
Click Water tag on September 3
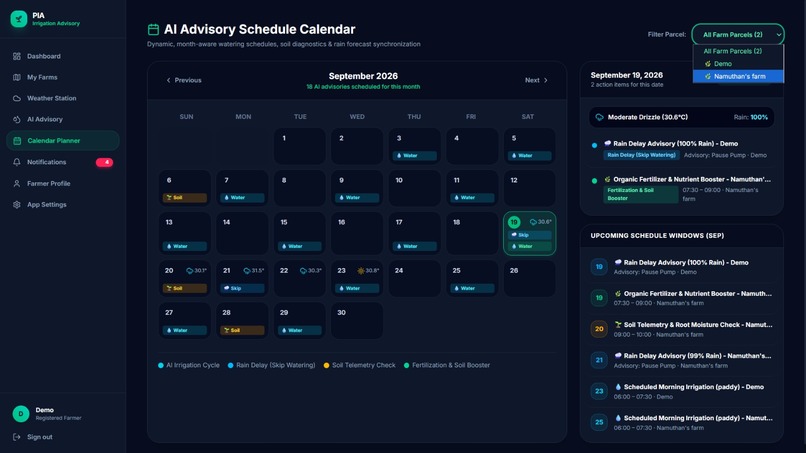[414, 155]
